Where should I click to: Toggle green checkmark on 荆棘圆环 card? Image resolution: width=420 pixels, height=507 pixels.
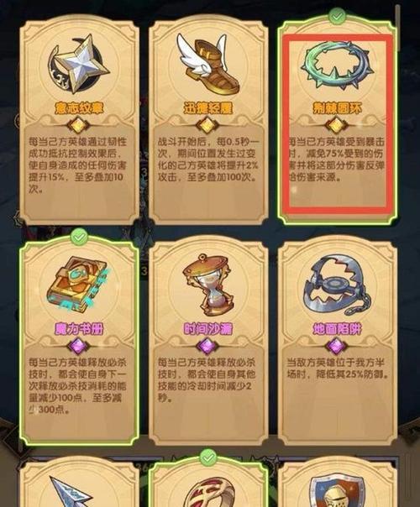pos(337,16)
